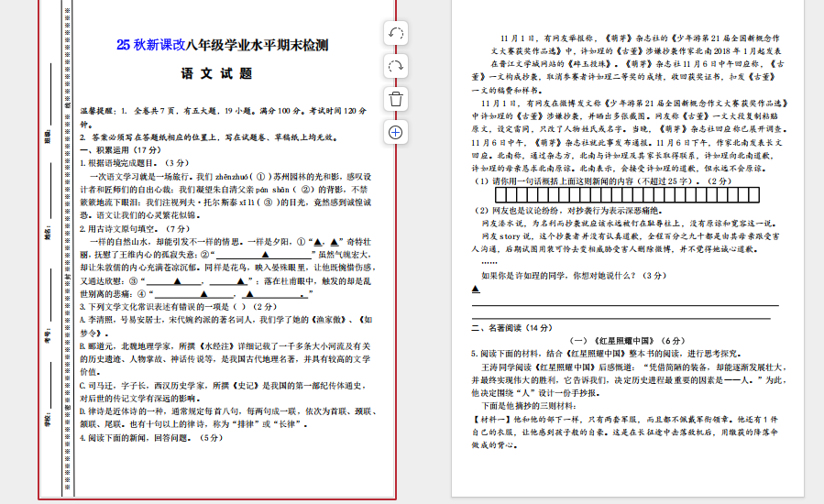Click the "语文试题" heading on page one
Screen dimensions: 824x504
click(215, 73)
